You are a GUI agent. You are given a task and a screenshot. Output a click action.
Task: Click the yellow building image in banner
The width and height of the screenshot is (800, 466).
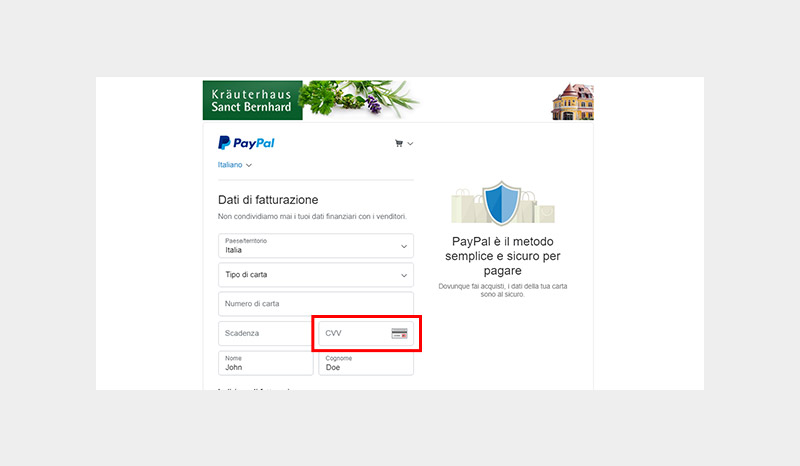coord(572,102)
